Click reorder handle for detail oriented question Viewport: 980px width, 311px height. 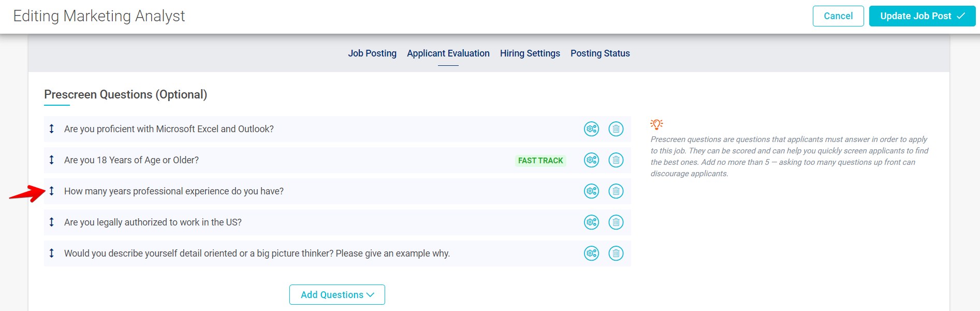pyautogui.click(x=51, y=253)
